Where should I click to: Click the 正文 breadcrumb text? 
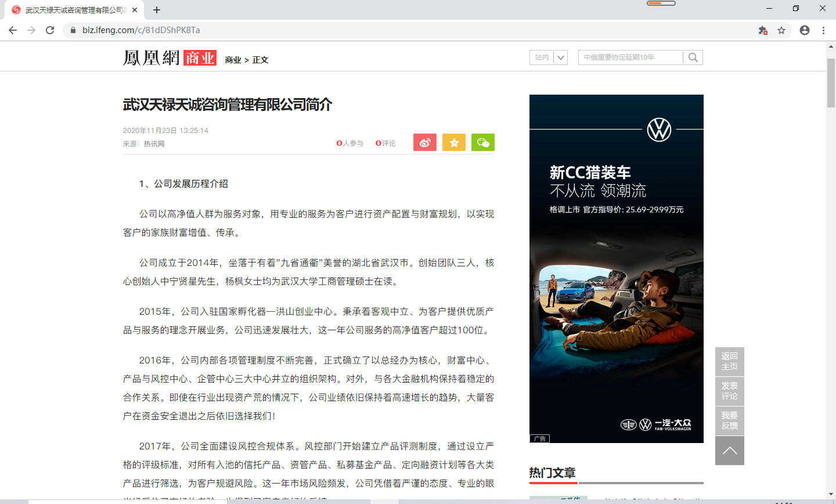260,60
